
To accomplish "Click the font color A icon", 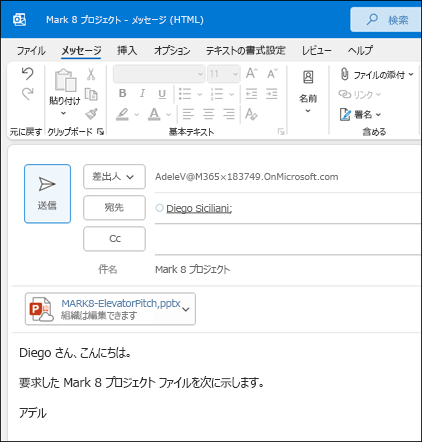I will pos(154,114).
